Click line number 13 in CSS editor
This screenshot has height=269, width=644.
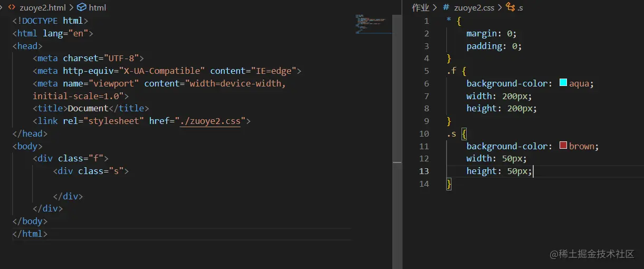click(424, 171)
